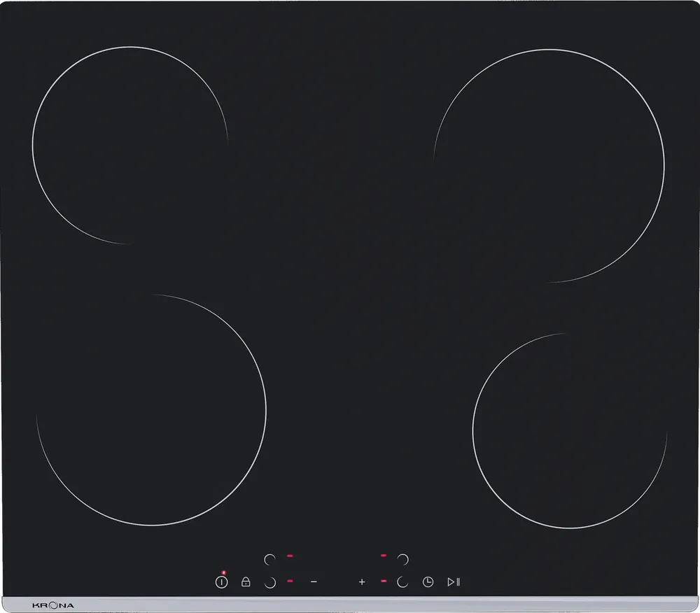Image resolution: width=700 pixels, height=613 pixels.
Task: Decrease heat with the minus button
Action: pos(314,582)
